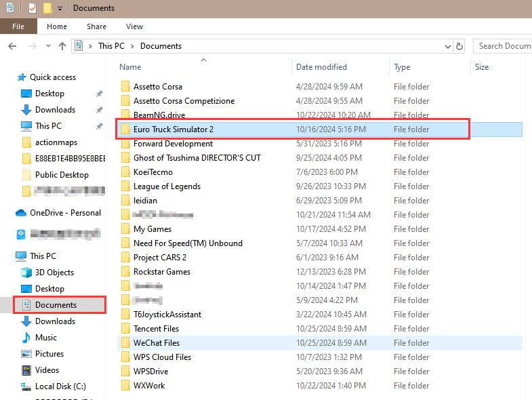This screenshot has width=532, height=400.
Task: Click Documents in the address bar path
Action: pos(161,46)
